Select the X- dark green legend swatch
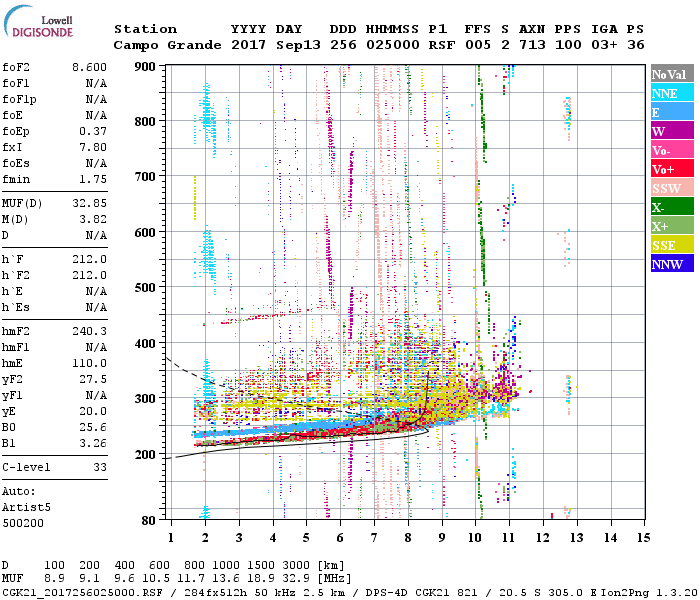The height and width of the screenshot is (600, 700). click(672, 207)
